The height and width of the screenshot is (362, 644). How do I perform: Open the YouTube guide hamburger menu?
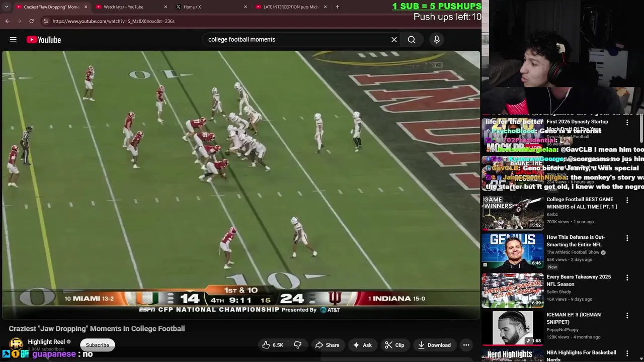pos(13,40)
